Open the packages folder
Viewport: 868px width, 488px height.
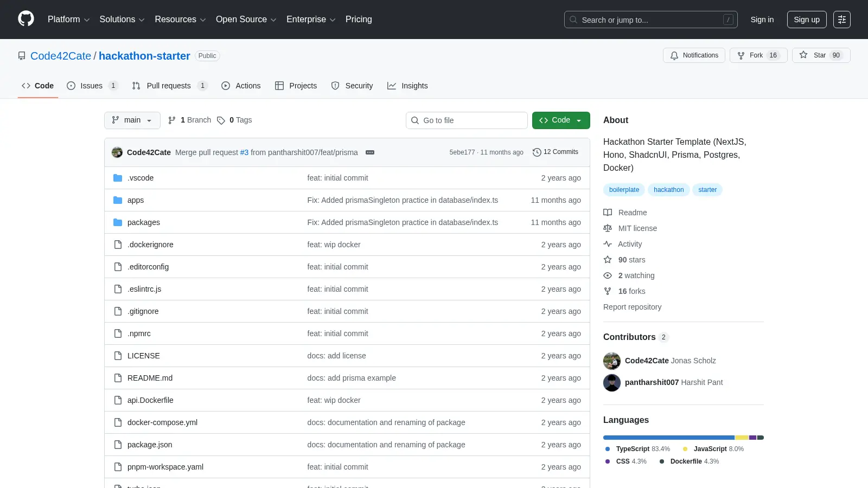(144, 222)
